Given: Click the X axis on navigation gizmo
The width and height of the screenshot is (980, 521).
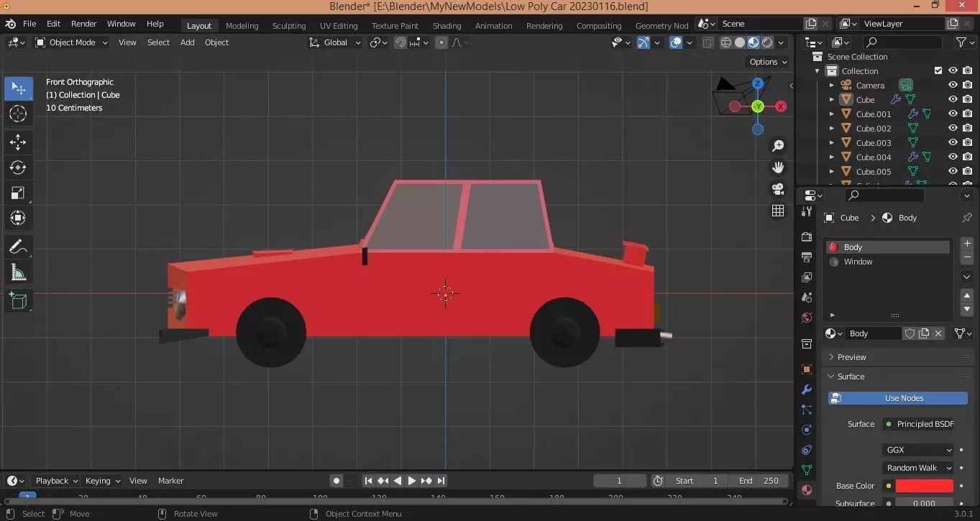Looking at the screenshot, I should [780, 106].
